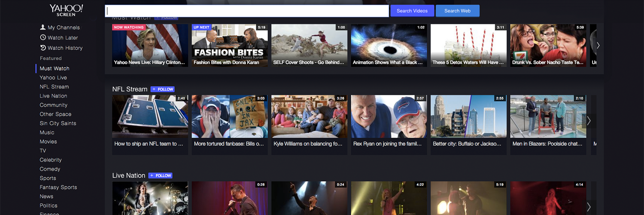Play Yahoo News Live Hillary Clinton video
The height and width of the screenshot is (215, 644).
coord(150,45)
